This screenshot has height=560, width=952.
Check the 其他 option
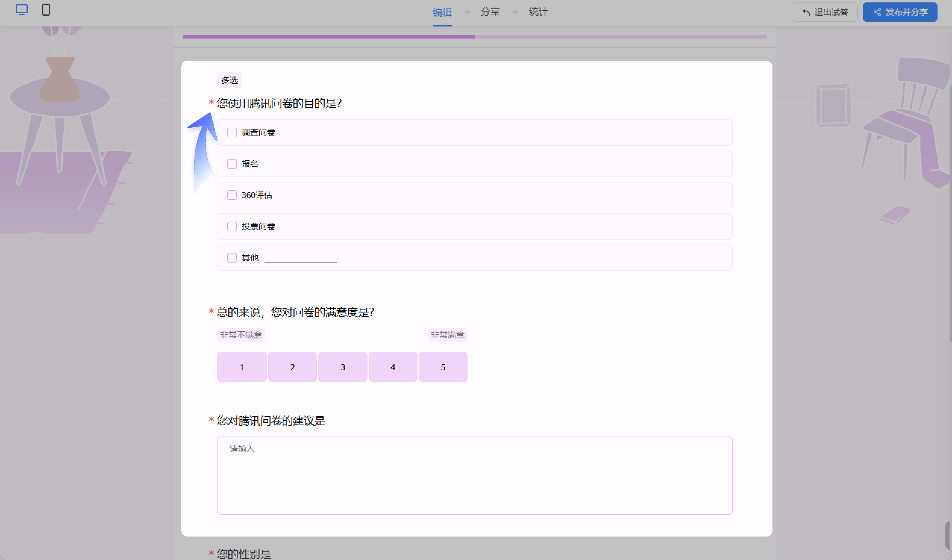coord(232,258)
